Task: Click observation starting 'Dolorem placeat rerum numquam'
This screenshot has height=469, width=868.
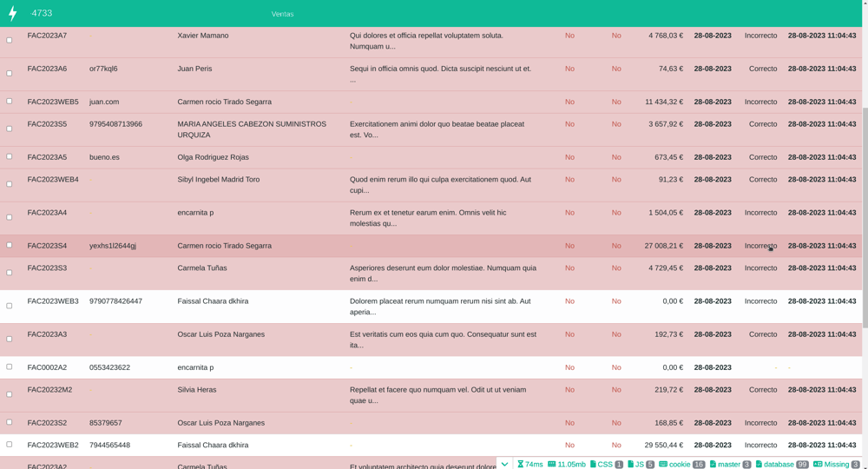Action: [x=441, y=307]
